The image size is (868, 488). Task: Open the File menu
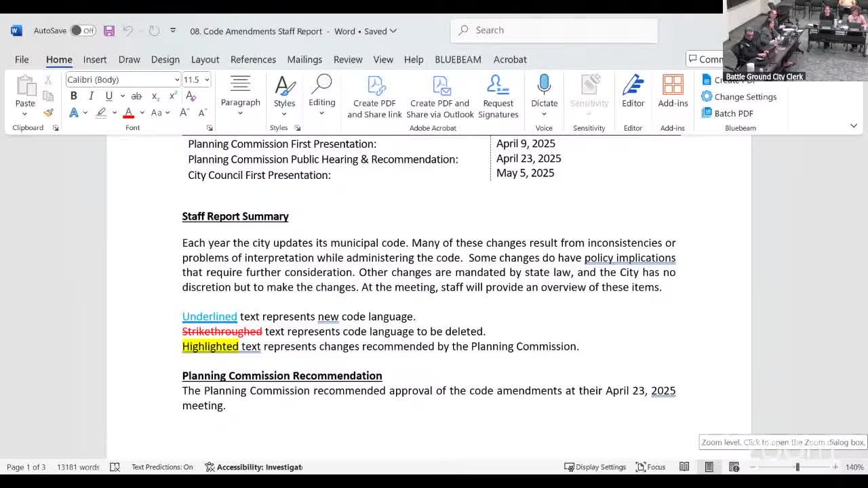point(22,60)
